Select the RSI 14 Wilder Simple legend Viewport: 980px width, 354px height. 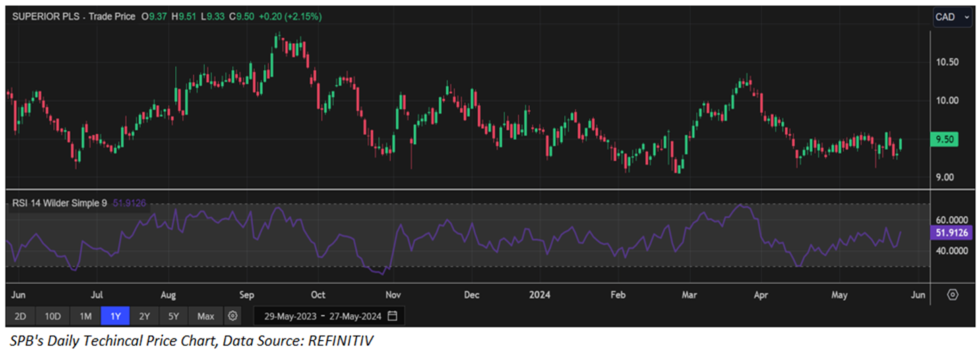pyautogui.click(x=61, y=202)
